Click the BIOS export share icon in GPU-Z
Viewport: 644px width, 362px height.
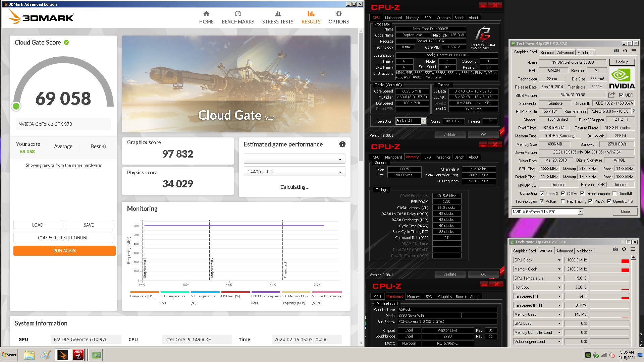click(x=611, y=95)
